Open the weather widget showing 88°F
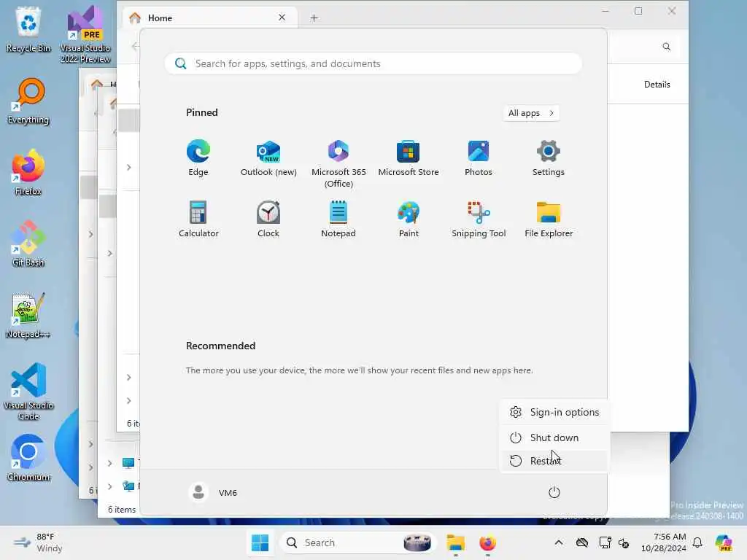This screenshot has height=560, width=747. coord(38,542)
